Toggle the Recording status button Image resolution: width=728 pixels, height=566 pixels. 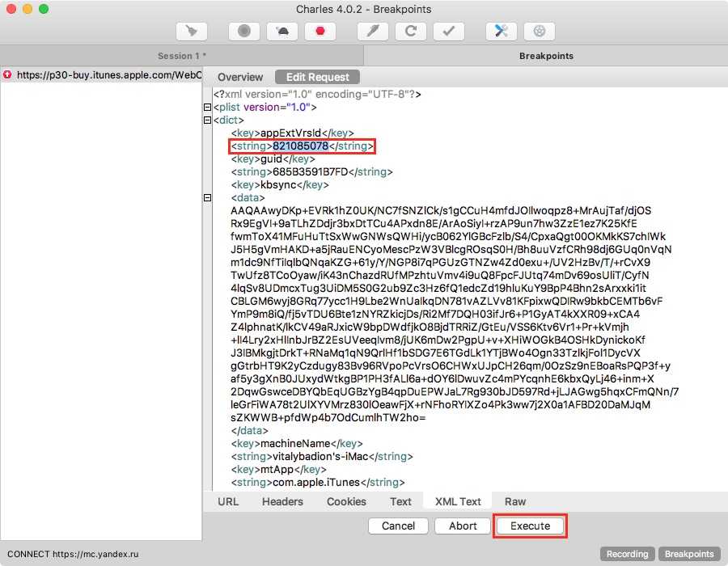click(x=627, y=554)
